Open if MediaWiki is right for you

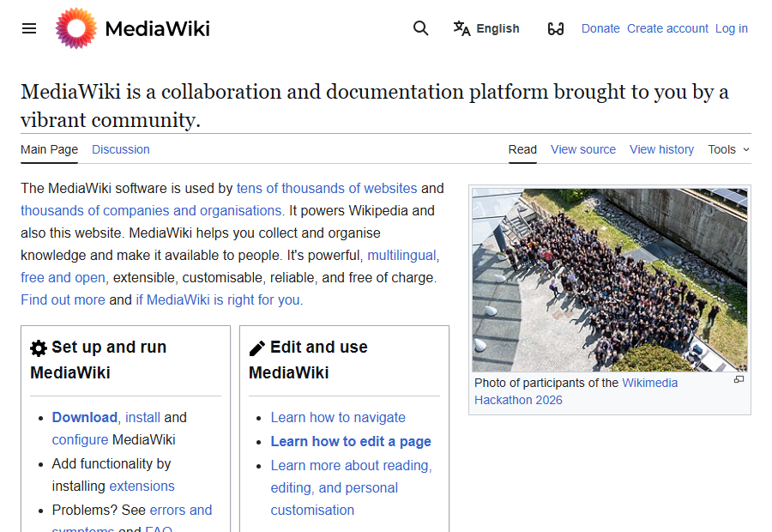[x=218, y=299]
